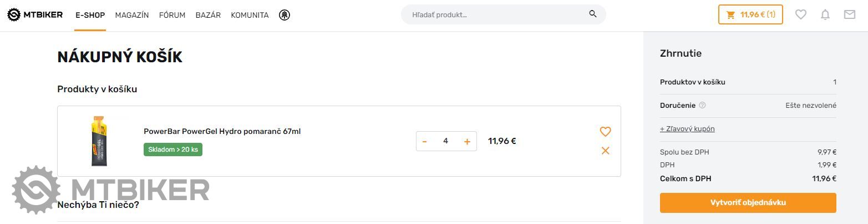
Task: Open wishlist heart icon in header
Action: [x=800, y=14]
